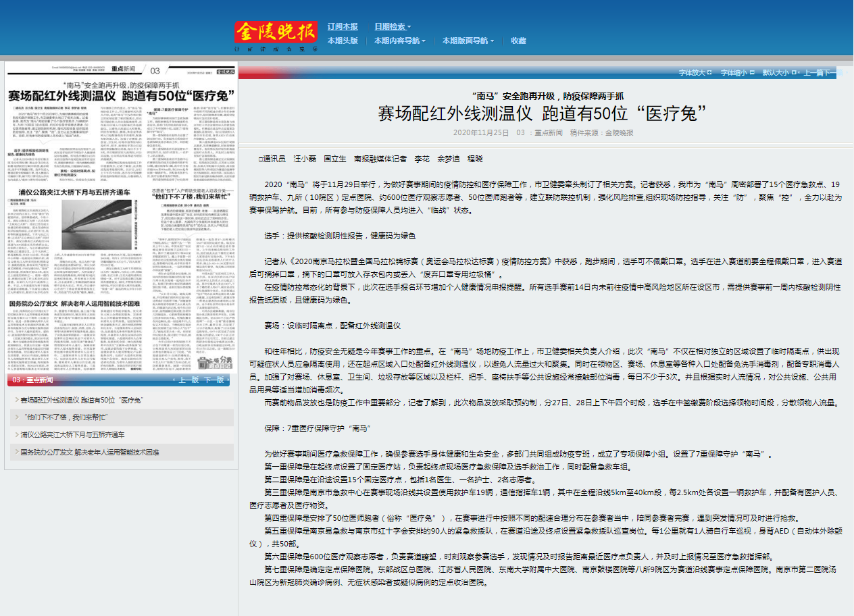The height and width of the screenshot is (616, 854).
Task: Open the 订阅本报 subscription link
Action: tap(343, 26)
